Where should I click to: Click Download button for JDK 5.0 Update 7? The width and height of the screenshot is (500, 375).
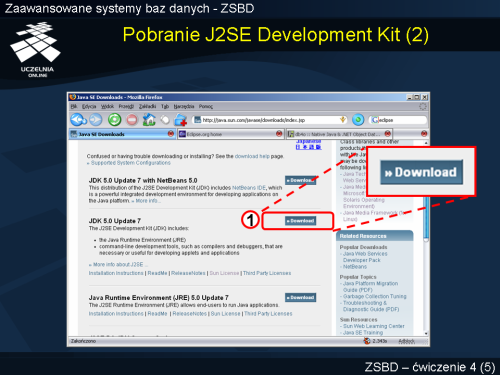click(x=300, y=221)
